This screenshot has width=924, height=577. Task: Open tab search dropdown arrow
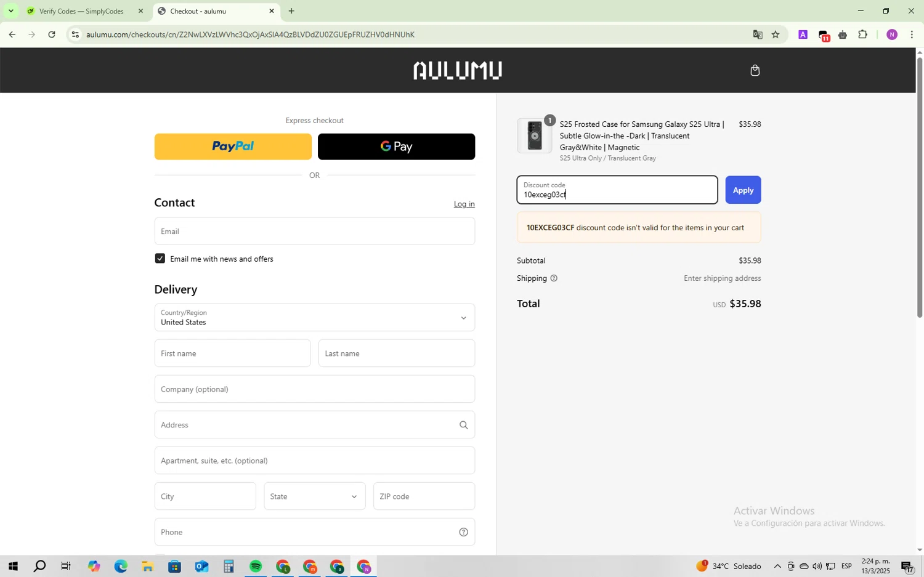click(x=10, y=11)
